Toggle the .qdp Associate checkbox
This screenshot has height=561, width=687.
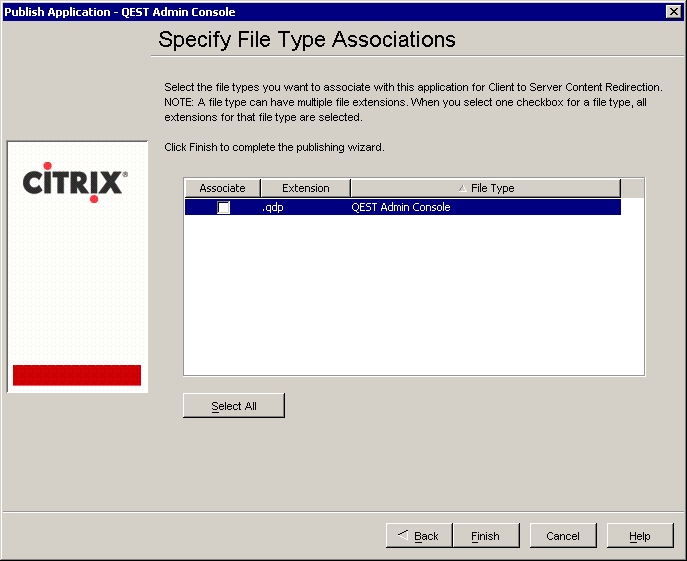point(224,208)
